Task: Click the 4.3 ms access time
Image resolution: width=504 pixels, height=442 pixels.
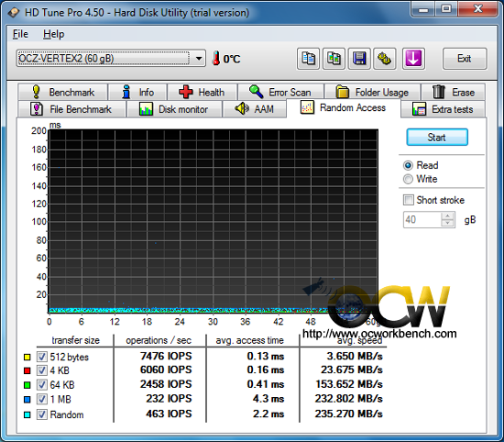Action: point(268,399)
